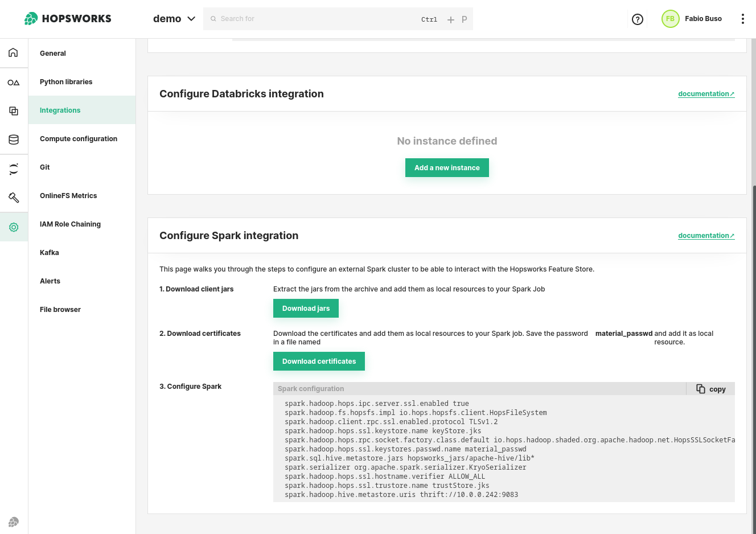Screen dimensions: 756x534
Task: Expand the demo project dropdown
Action: point(174,18)
